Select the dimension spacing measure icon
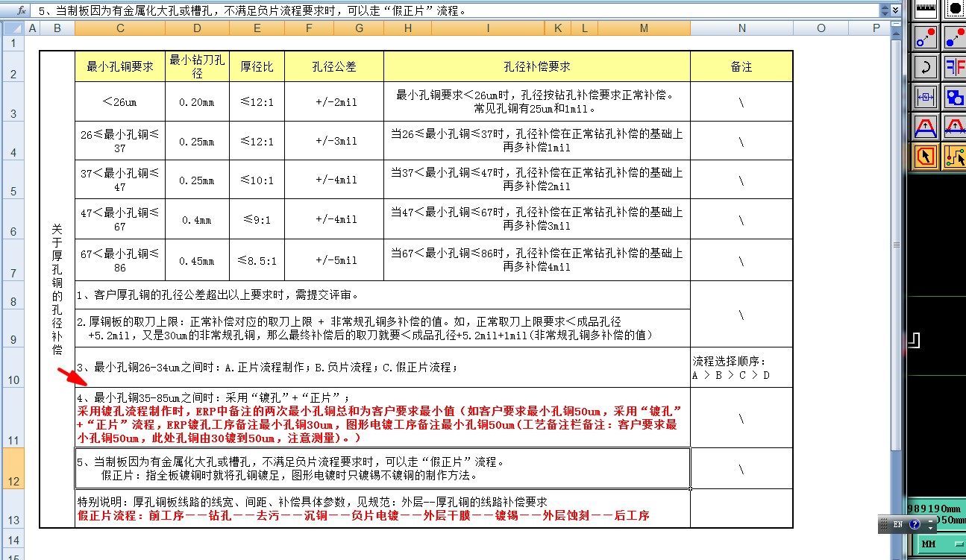 926,97
